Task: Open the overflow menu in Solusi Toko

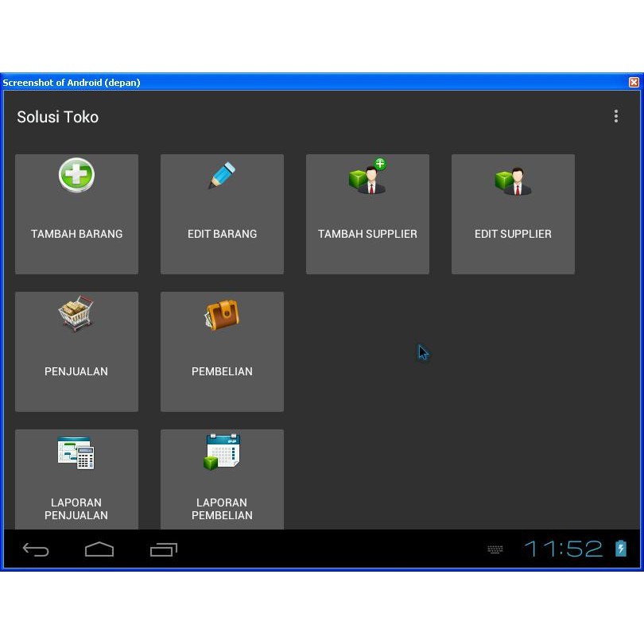Action: 616,116
